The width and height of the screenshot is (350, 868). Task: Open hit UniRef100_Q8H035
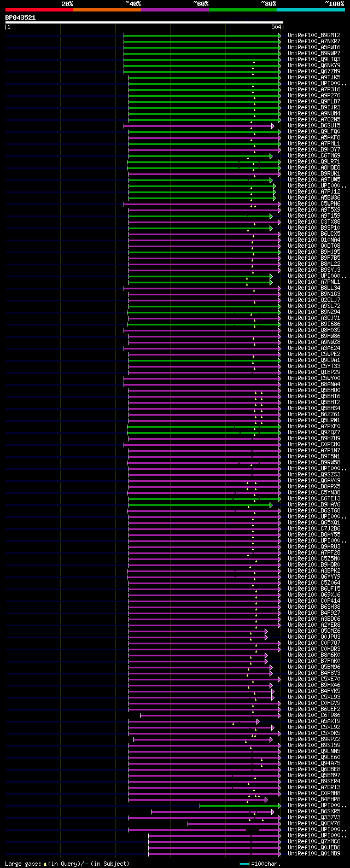[x=314, y=330]
